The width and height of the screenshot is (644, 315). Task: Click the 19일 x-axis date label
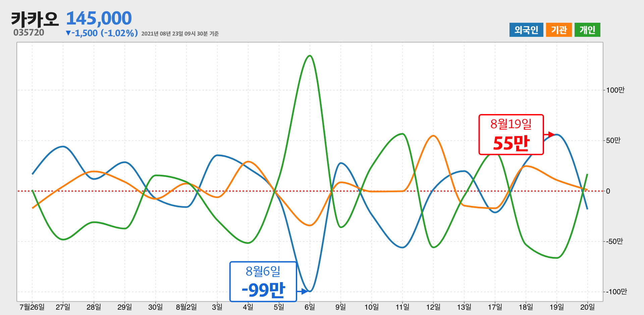click(x=557, y=307)
